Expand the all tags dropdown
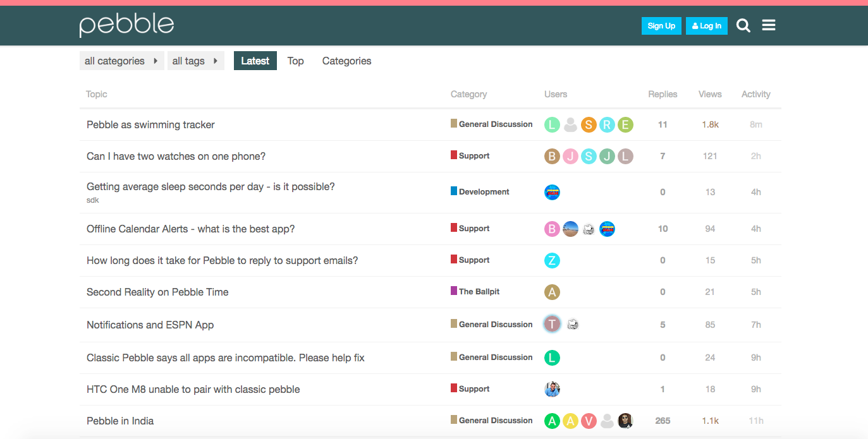868x439 pixels. (x=196, y=61)
